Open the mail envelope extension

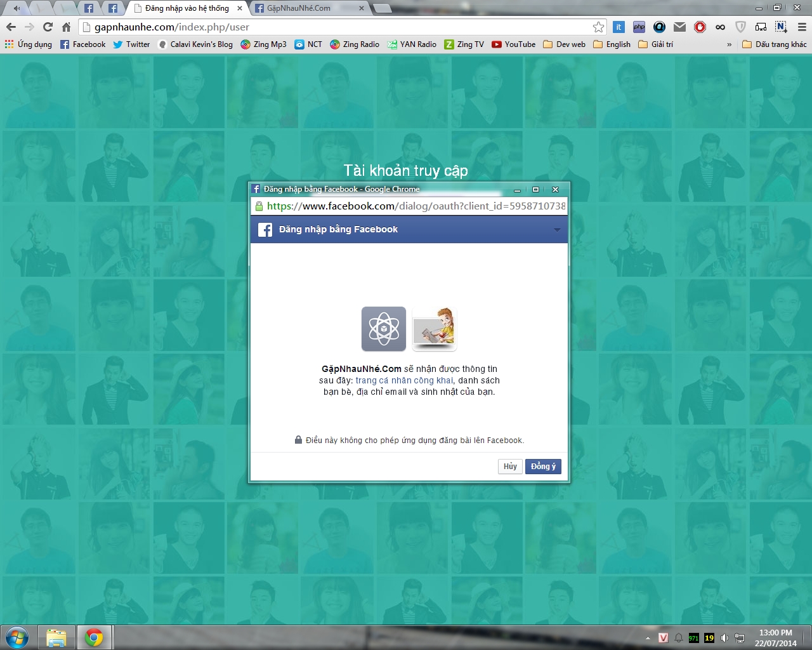tap(679, 27)
